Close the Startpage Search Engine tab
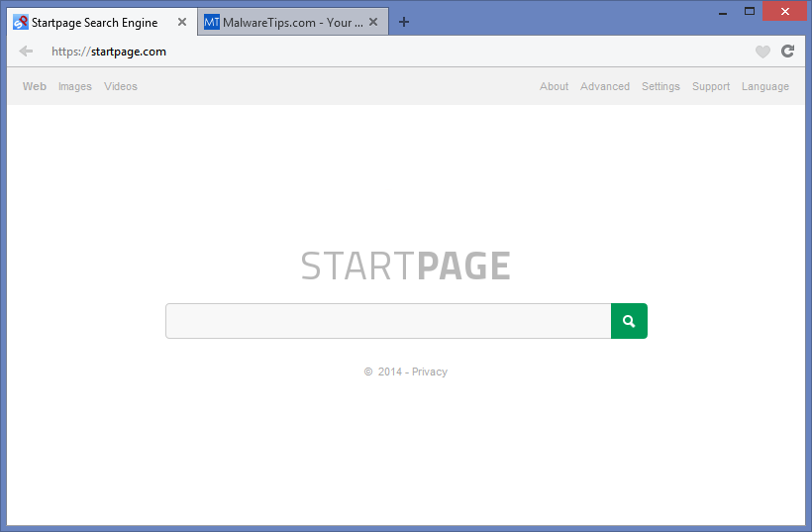 pyautogui.click(x=182, y=22)
